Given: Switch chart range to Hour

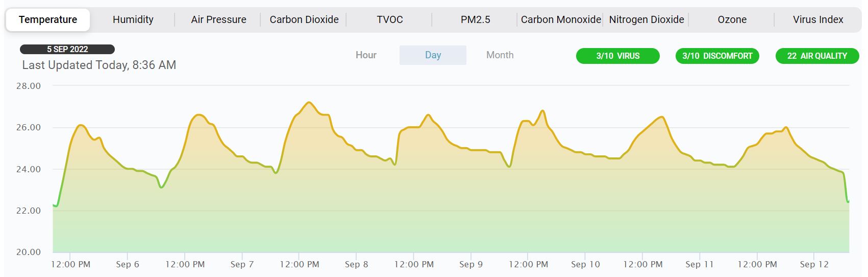Looking at the screenshot, I should click(x=366, y=55).
